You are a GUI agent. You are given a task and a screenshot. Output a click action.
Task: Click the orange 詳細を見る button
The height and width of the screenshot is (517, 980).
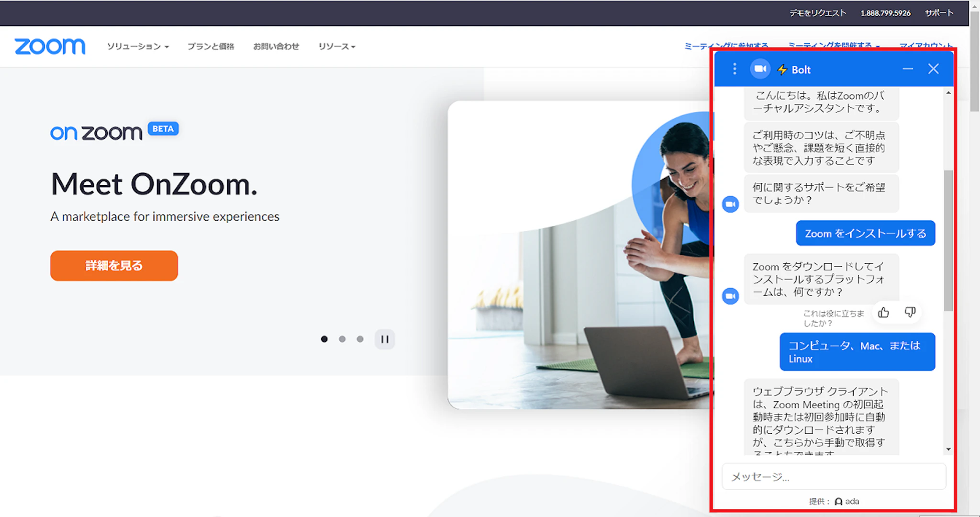pos(114,266)
